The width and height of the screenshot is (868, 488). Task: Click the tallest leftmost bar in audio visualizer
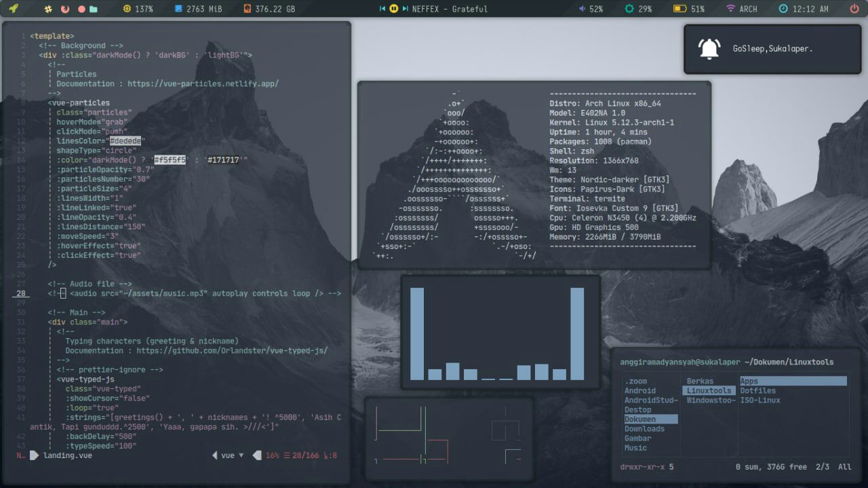(417, 334)
